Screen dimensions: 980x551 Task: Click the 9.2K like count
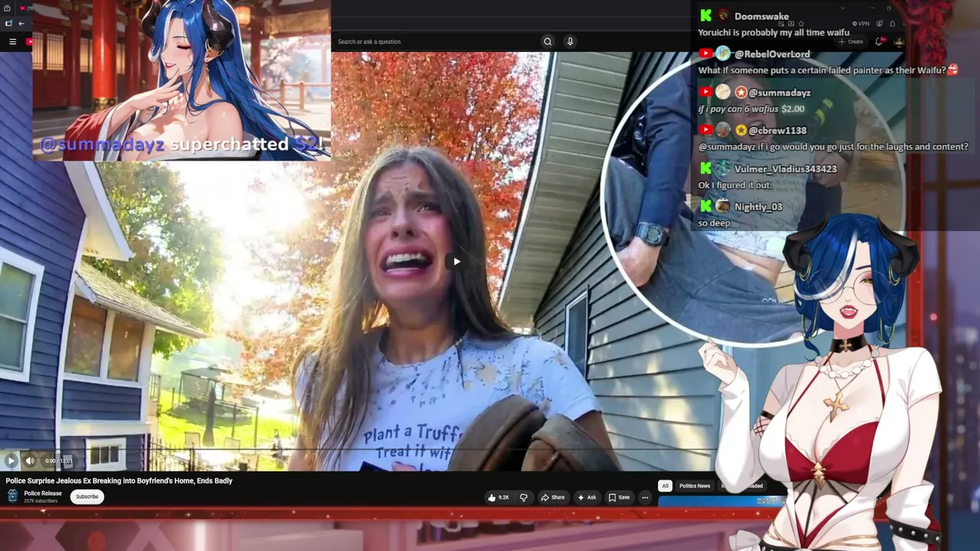point(504,497)
